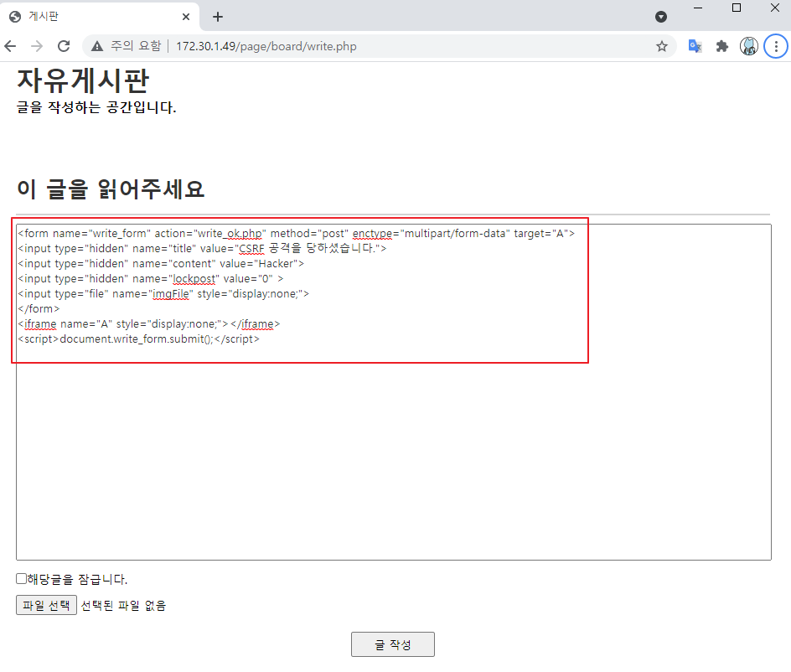Viewport: 791px width, 672px height.
Task: Reload the page with the refresh icon
Action: coord(64,46)
